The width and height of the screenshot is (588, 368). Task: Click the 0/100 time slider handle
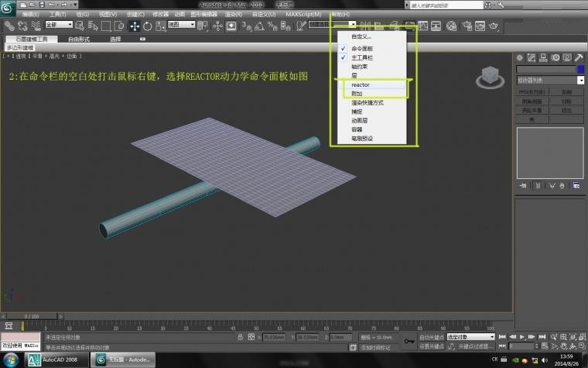click(x=32, y=316)
